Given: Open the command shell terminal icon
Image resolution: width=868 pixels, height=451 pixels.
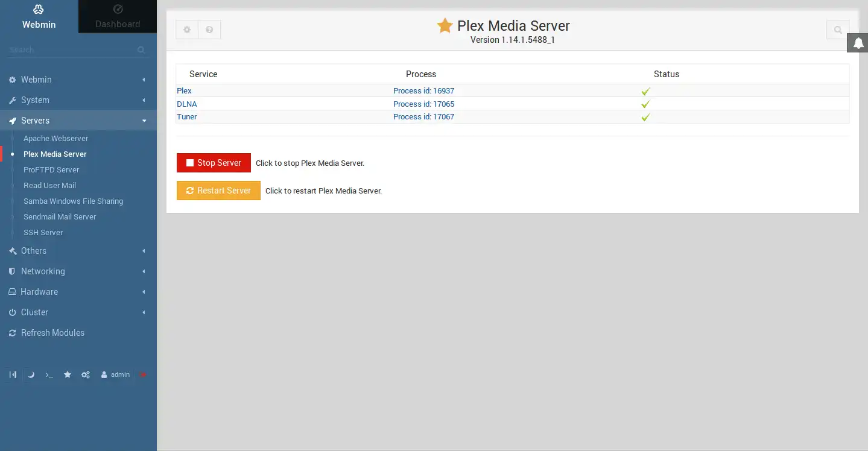Looking at the screenshot, I should tap(49, 375).
